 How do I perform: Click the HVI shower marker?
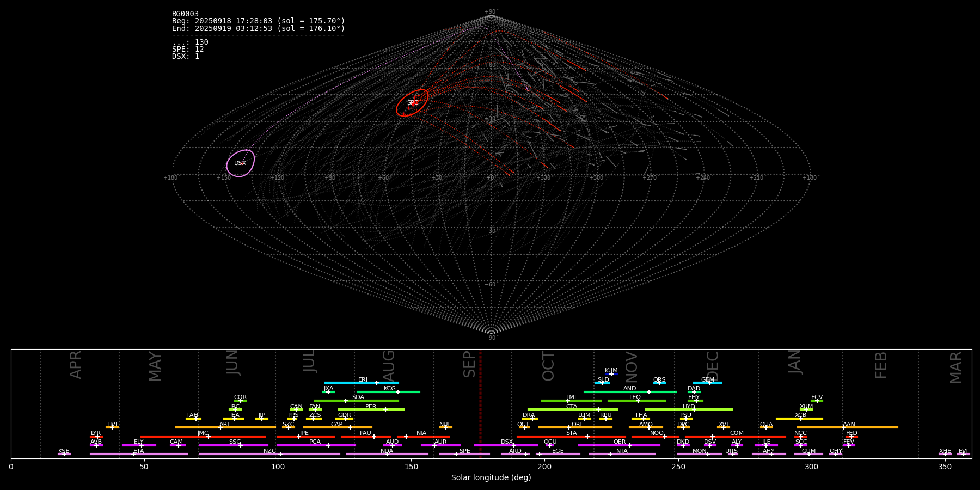(x=112, y=427)
